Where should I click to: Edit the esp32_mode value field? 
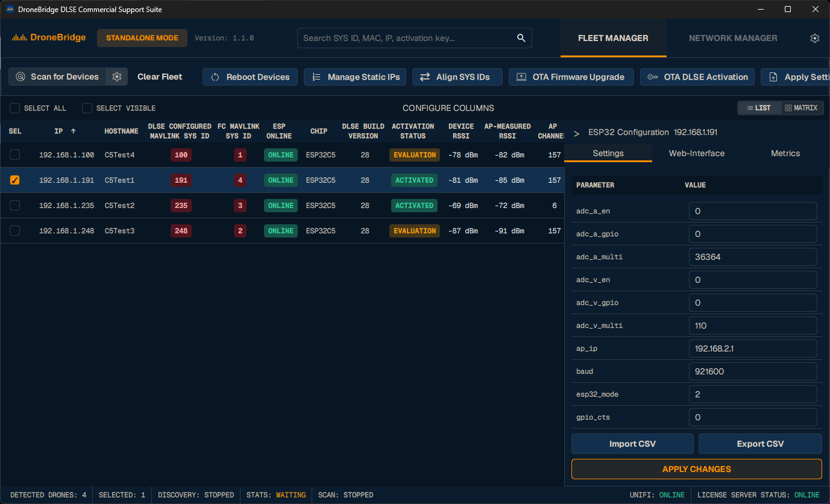(x=753, y=394)
